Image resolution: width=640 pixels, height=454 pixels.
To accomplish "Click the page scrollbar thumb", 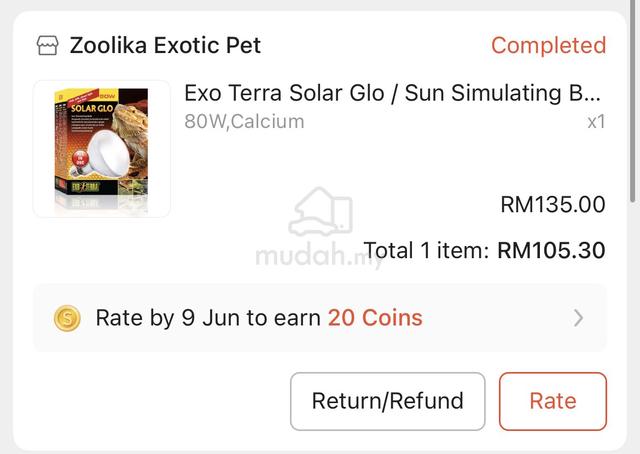I will coord(633,101).
